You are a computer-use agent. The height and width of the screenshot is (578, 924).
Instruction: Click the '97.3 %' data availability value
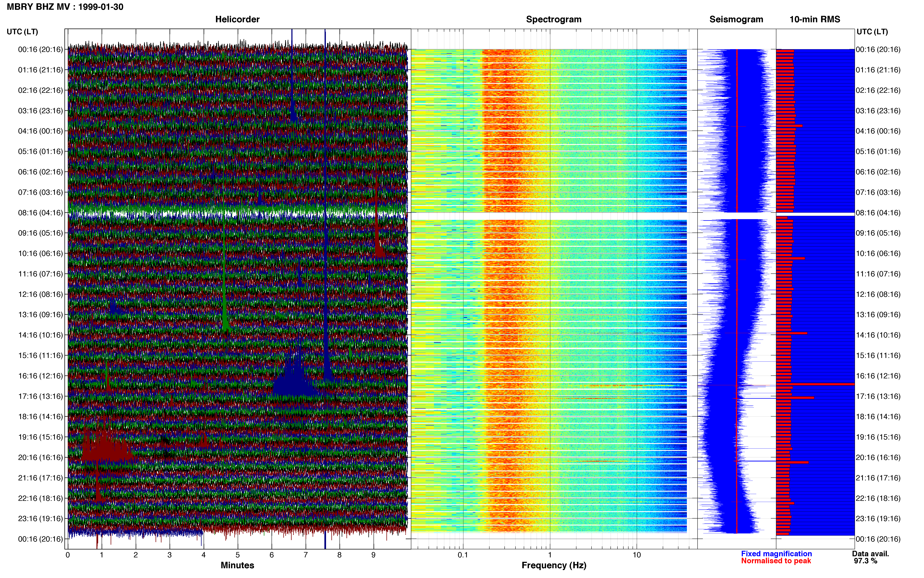coord(865,561)
